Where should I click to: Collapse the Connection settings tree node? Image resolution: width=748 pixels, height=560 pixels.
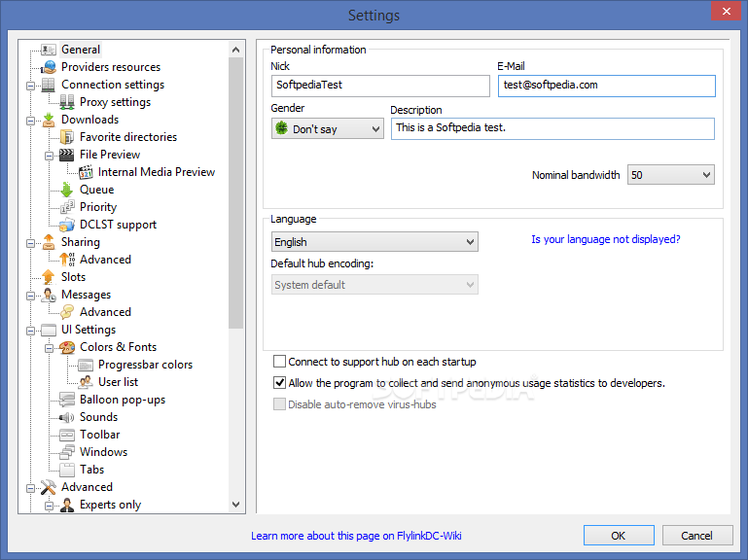click(x=30, y=86)
